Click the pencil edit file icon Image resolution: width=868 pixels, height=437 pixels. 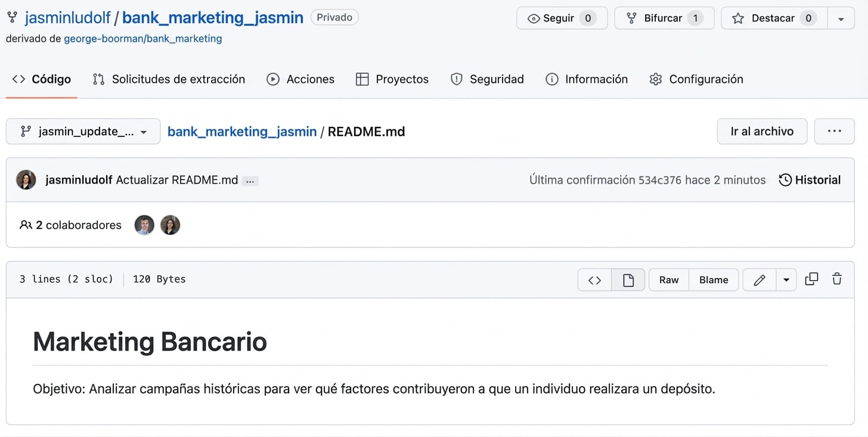(759, 280)
